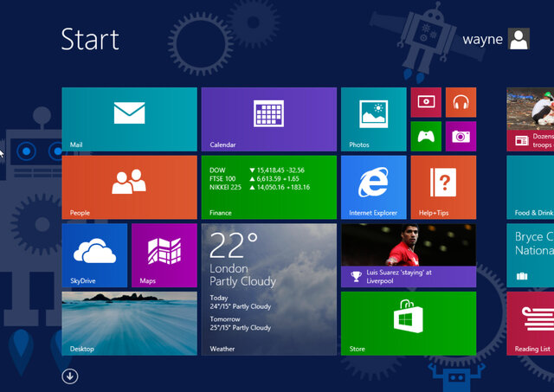Open the Bryce Canyon travel tile
This screenshot has width=554, height=392.
[531, 255]
